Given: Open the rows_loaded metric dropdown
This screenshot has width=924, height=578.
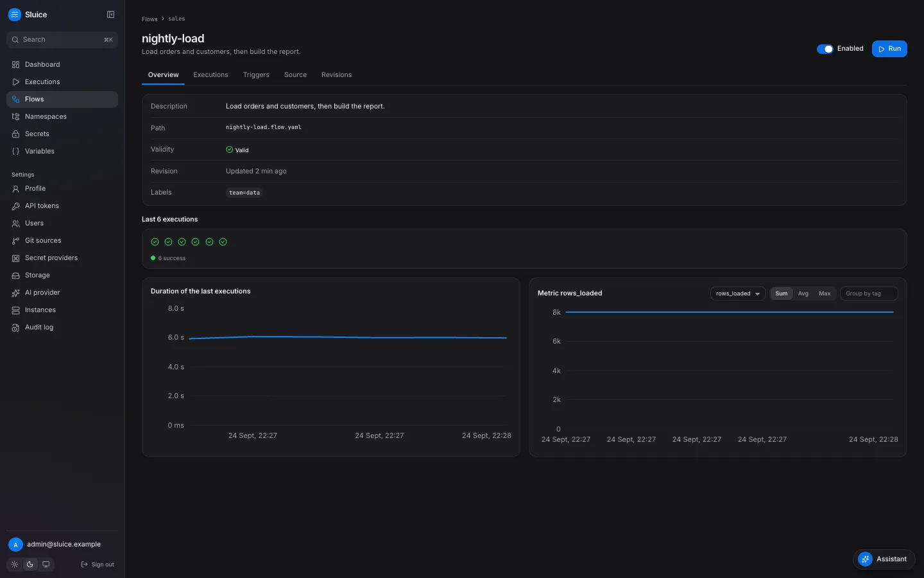Looking at the screenshot, I should point(738,293).
